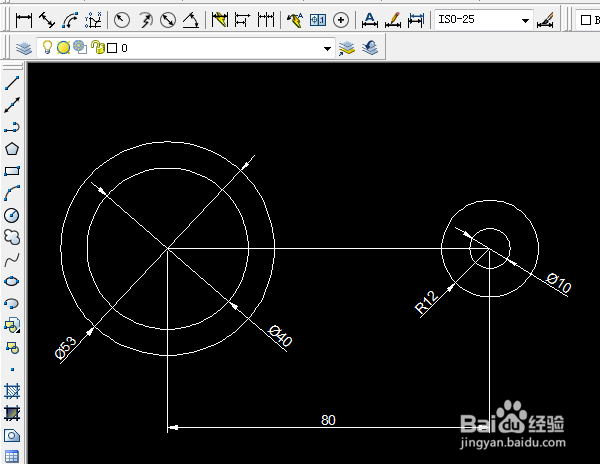The image size is (600, 464).
Task: Toggle the lock for layer 0
Action: (98, 47)
